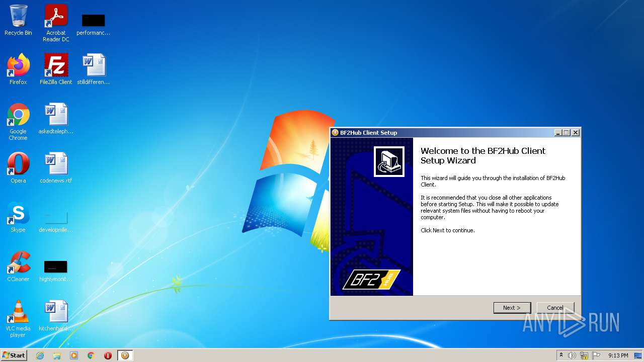The width and height of the screenshot is (644, 362).
Task: Open the volume speaker tray icon
Action: click(x=572, y=355)
